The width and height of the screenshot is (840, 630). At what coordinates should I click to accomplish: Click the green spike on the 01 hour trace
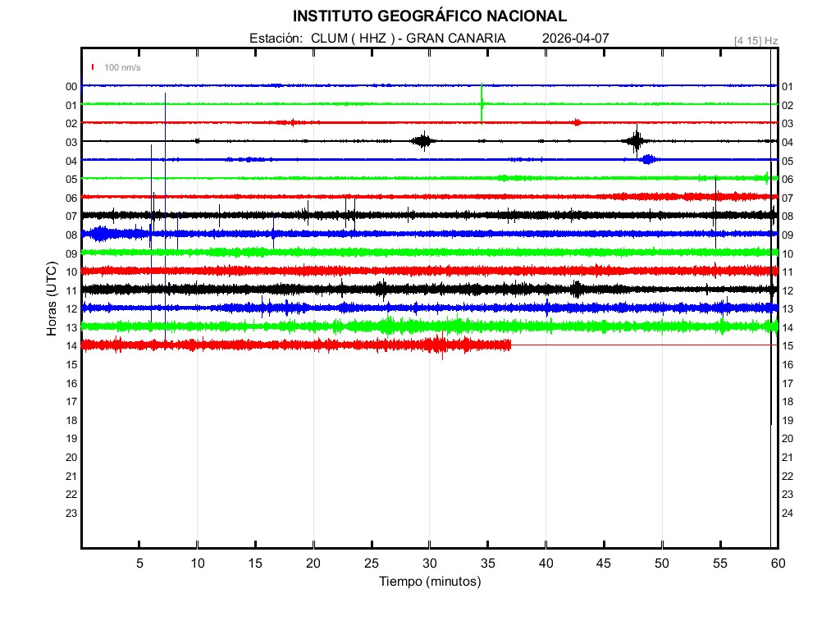(x=482, y=103)
